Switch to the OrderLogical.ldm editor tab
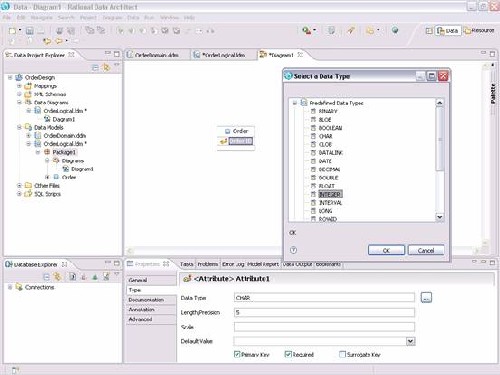This screenshot has width=500, height=375. 223,55
